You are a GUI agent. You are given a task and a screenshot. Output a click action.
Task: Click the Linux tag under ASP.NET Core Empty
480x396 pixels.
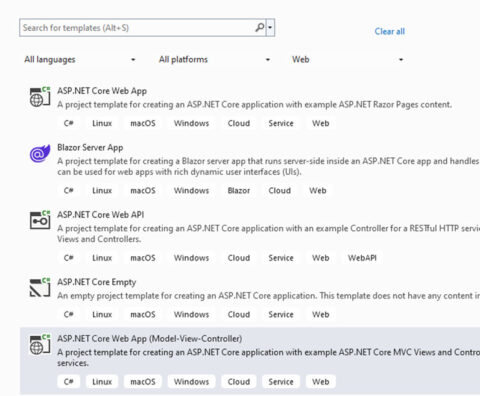pyautogui.click(x=102, y=315)
